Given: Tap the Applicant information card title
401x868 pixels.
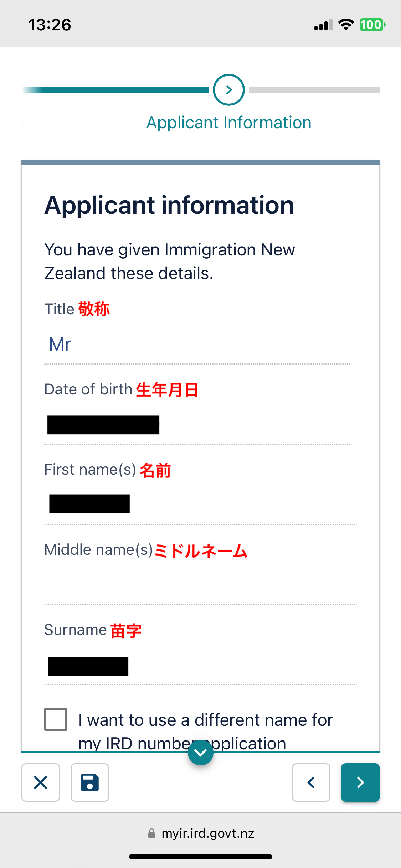Looking at the screenshot, I should point(169,204).
